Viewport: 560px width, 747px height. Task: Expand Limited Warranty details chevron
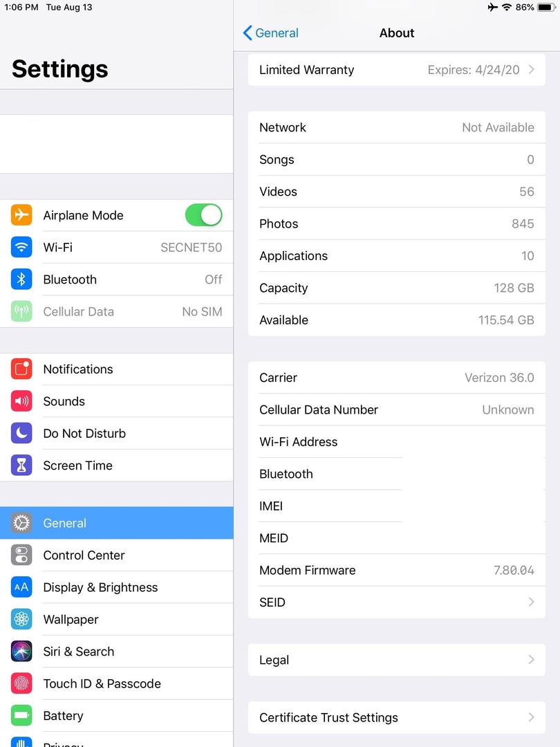[x=532, y=70]
